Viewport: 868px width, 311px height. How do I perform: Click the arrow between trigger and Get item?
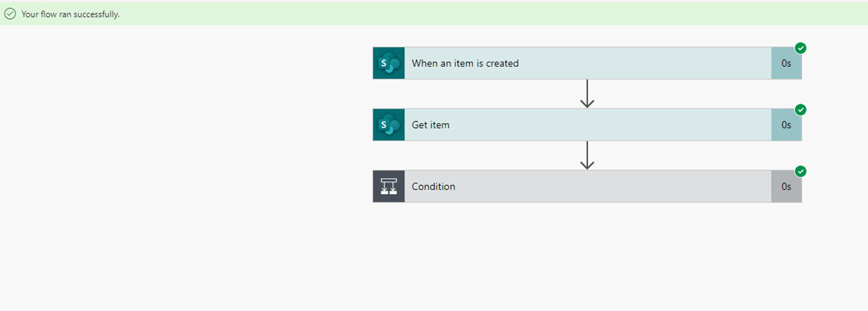pyautogui.click(x=587, y=94)
